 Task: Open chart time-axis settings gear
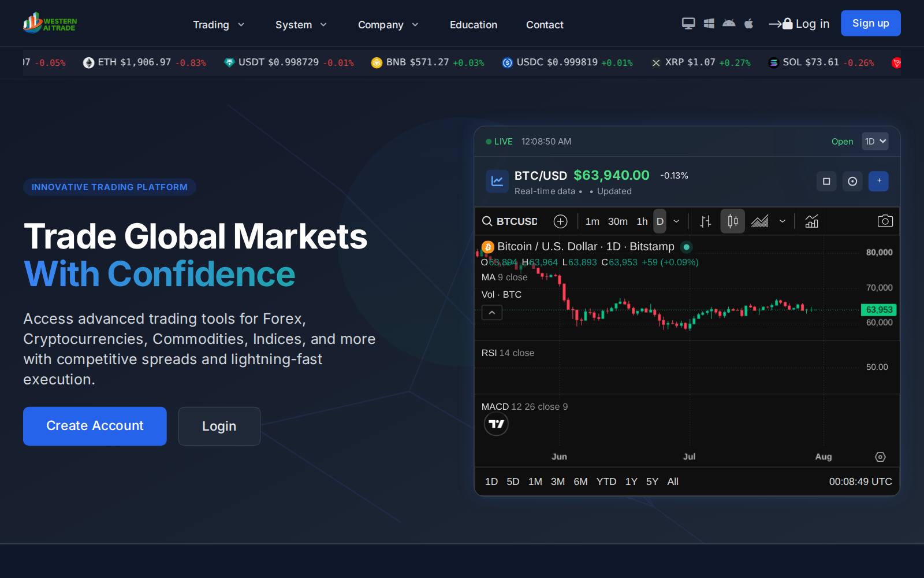tap(880, 457)
